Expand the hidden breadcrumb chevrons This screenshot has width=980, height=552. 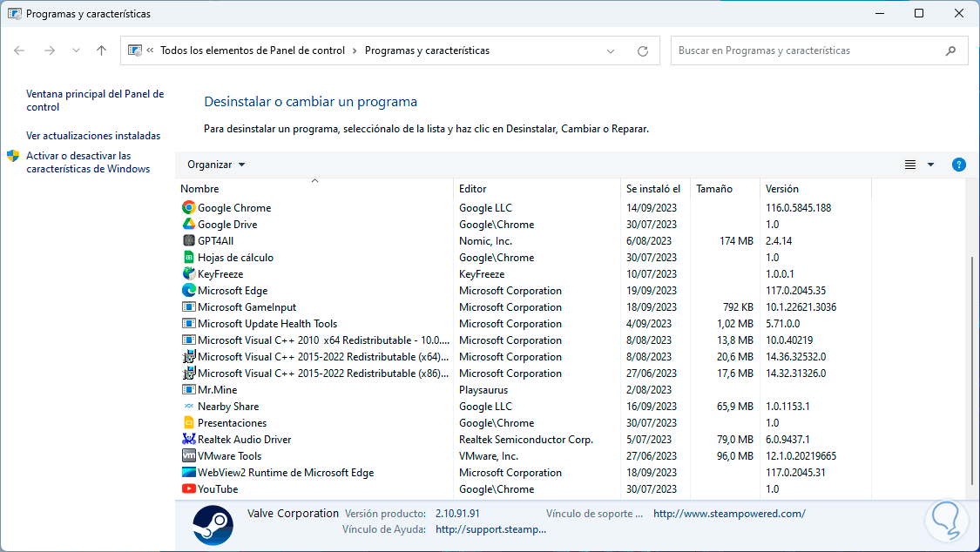point(150,50)
